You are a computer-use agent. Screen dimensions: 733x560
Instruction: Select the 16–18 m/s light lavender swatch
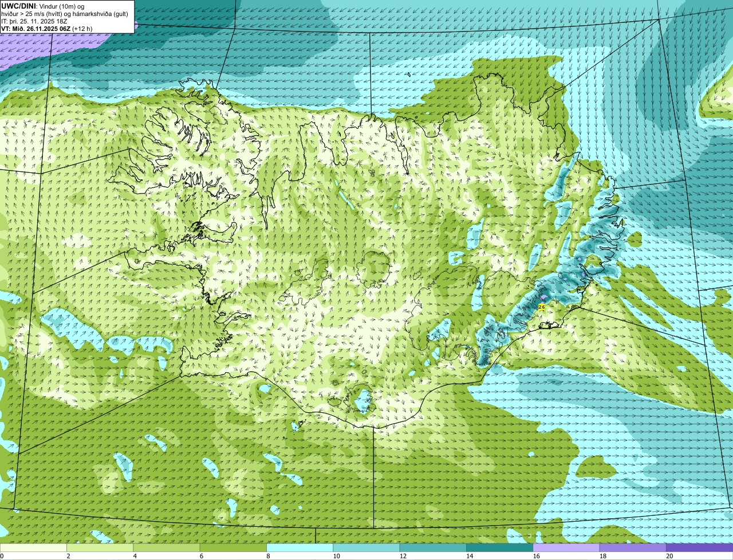coord(566,547)
